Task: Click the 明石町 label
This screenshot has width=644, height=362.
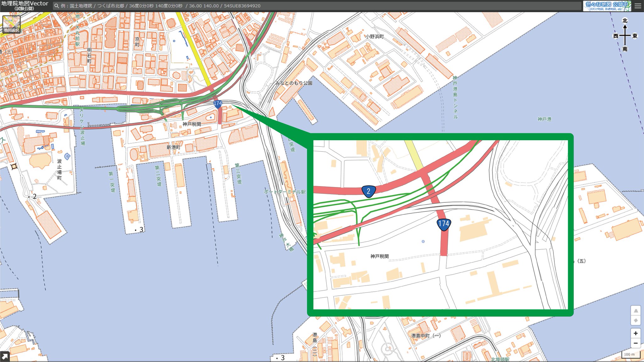Action: point(89,56)
